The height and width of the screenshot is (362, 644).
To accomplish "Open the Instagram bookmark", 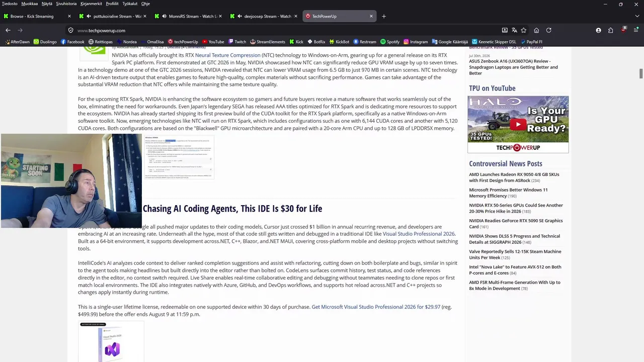I will point(416,42).
